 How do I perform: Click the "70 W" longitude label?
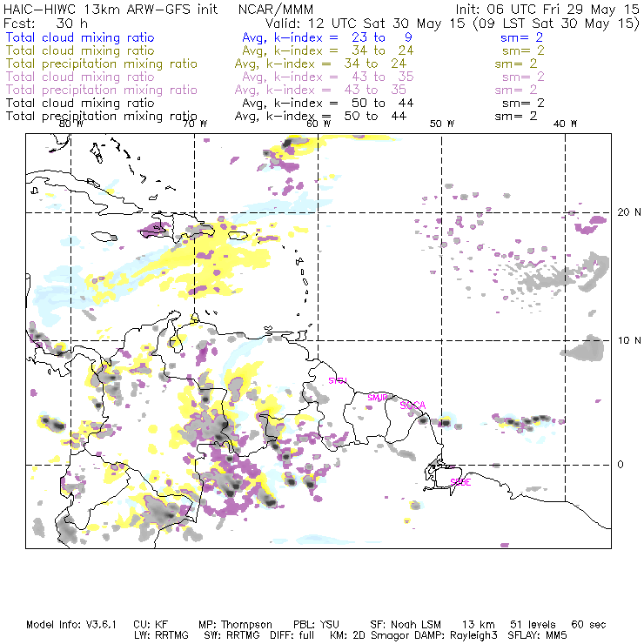[x=195, y=124]
